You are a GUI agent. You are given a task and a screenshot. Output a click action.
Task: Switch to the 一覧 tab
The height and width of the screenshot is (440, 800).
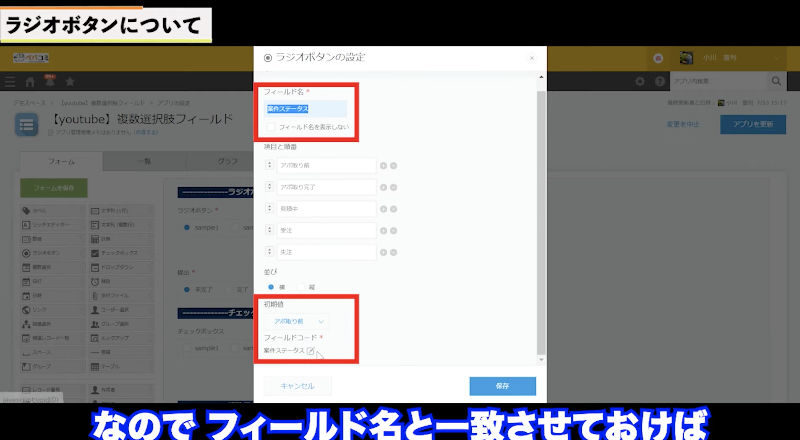click(x=145, y=162)
